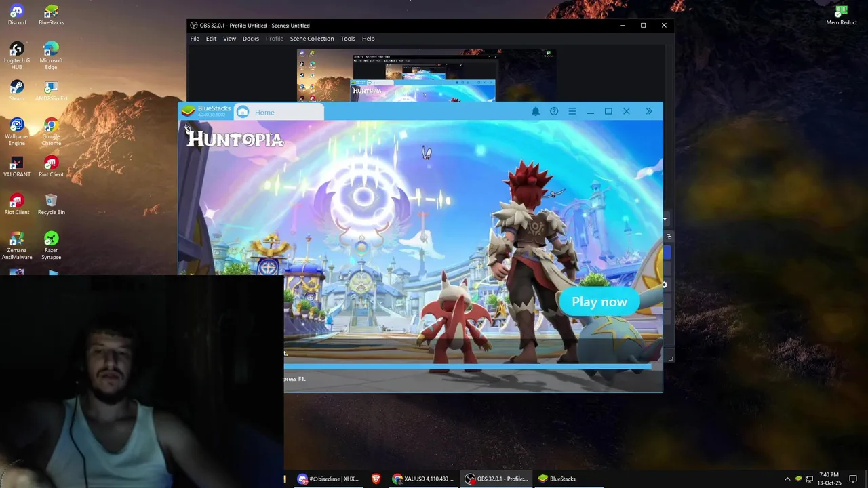Open the OBS Docks menu
Viewport: 868px width, 488px height.
[x=251, y=39]
